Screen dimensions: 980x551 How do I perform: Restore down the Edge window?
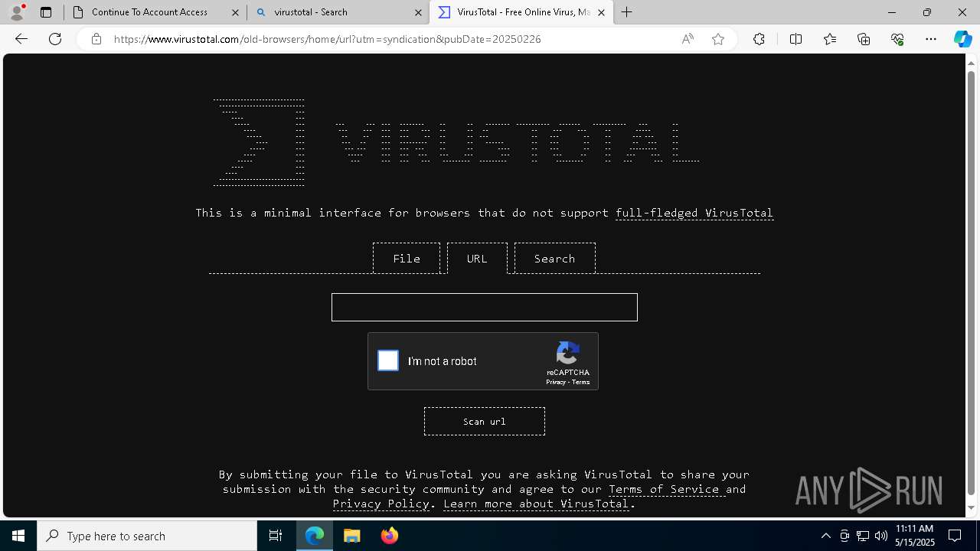click(x=927, y=12)
